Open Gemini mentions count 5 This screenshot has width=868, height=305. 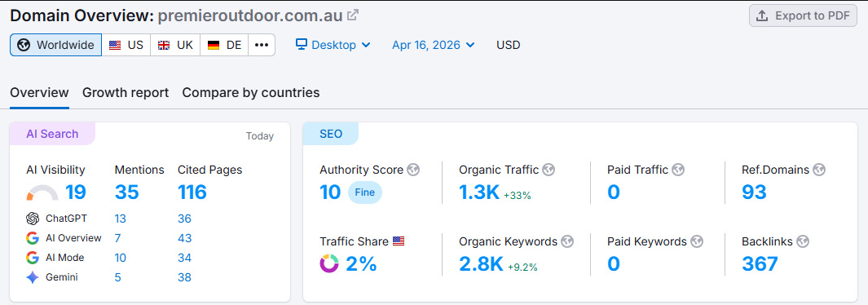coord(118,277)
